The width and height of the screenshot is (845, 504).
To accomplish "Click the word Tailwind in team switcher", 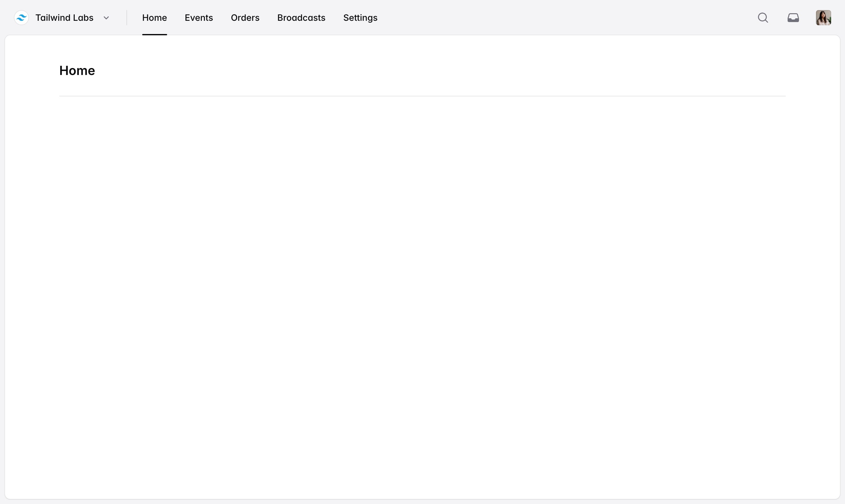I will pyautogui.click(x=53, y=18).
